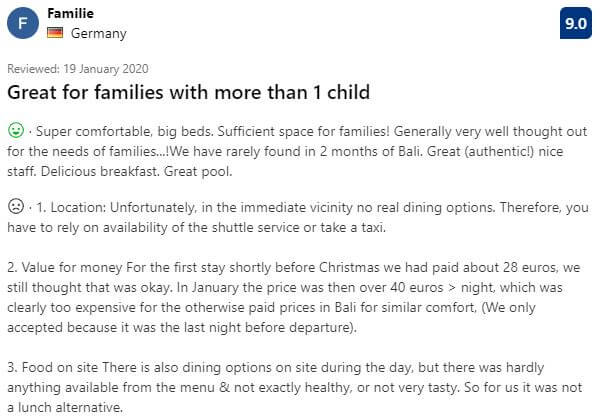This screenshot has height=420, width=601.
Task: Open reviewer name Familie
Action: [71, 13]
